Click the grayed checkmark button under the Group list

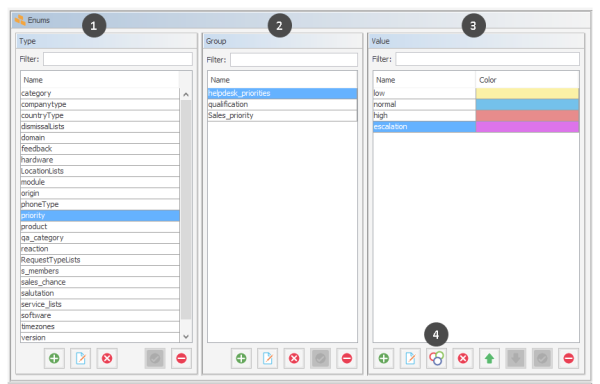coord(320,358)
